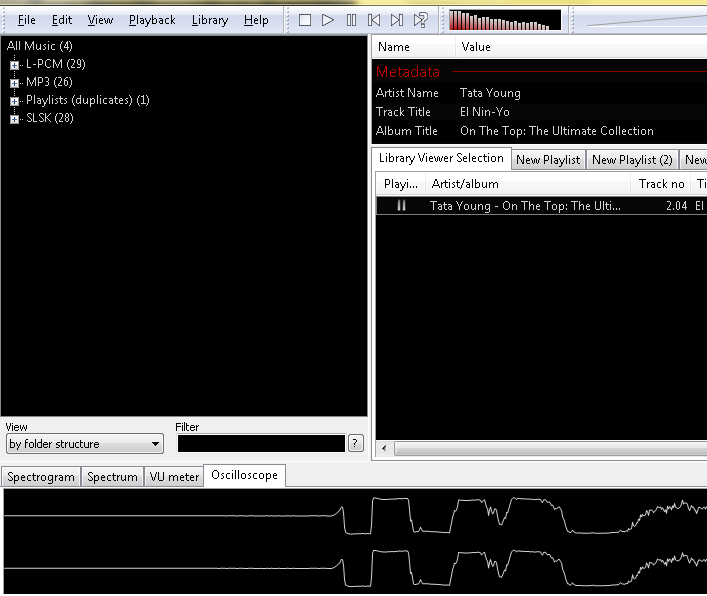This screenshot has width=707, height=596.
Task: Skip to the previous track
Action: 374,20
